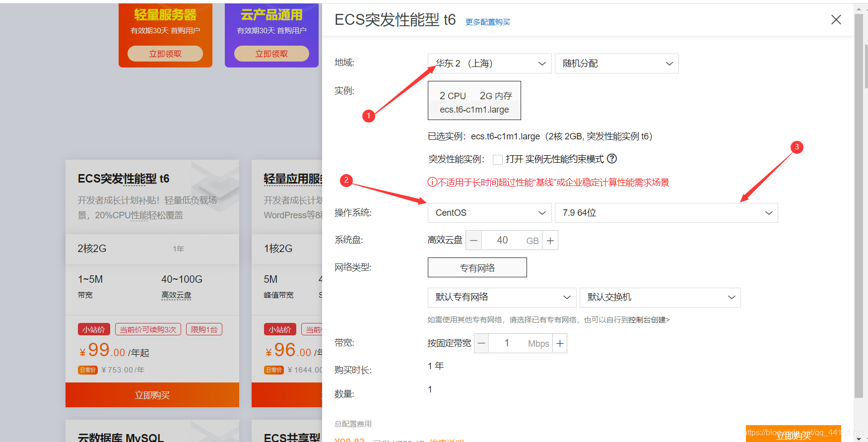
Task: Open the 华东 2 (上海) region dropdown
Action: pyautogui.click(x=489, y=63)
